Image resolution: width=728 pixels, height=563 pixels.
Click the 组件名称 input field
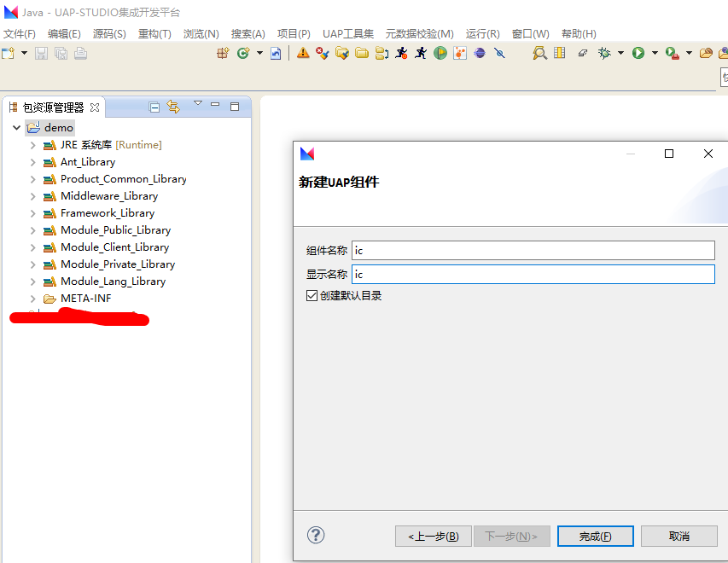pos(533,251)
